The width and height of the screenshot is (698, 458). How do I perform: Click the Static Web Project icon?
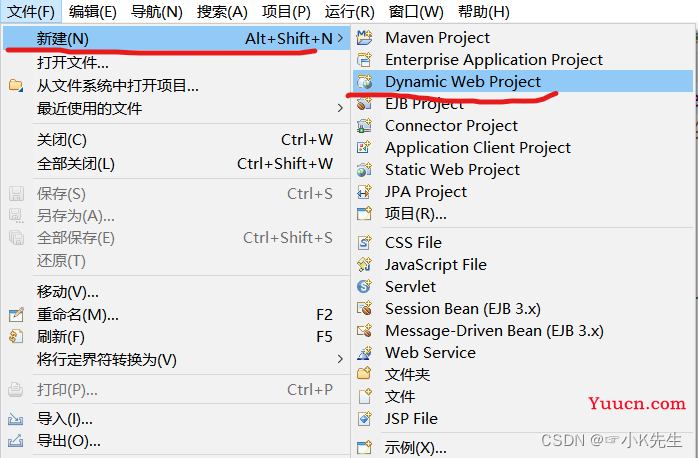point(365,170)
